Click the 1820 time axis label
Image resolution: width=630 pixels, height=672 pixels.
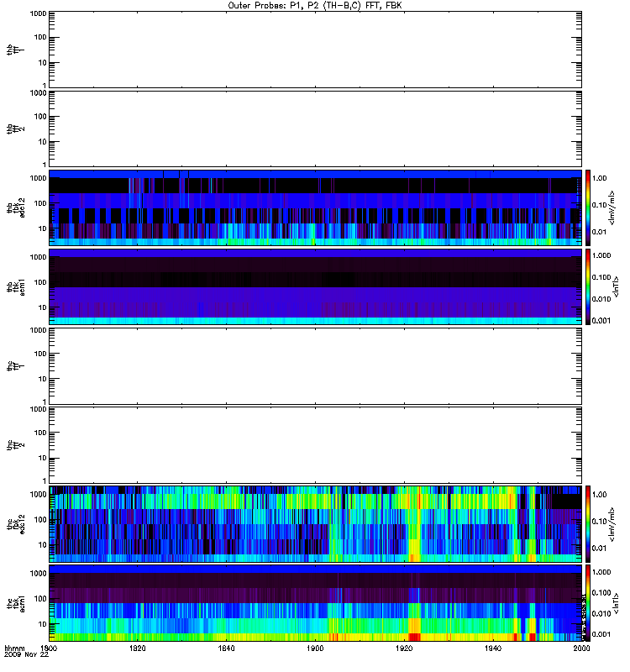tap(137, 648)
